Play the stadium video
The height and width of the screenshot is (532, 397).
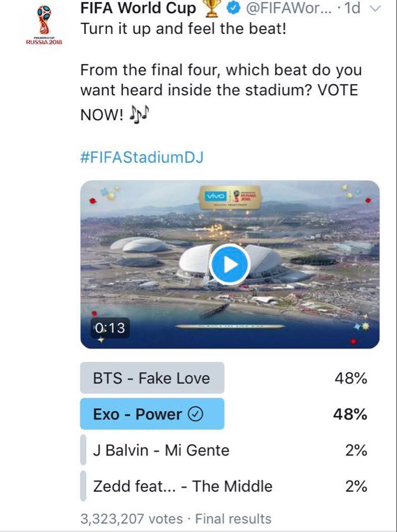[x=230, y=265]
